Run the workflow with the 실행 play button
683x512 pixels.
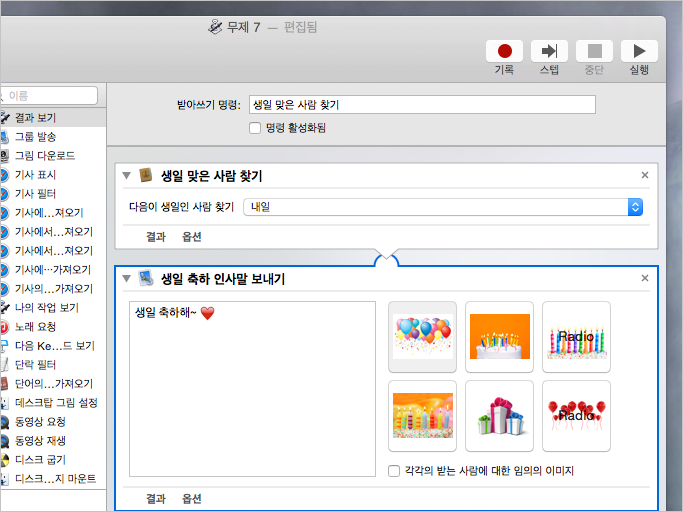[639, 51]
